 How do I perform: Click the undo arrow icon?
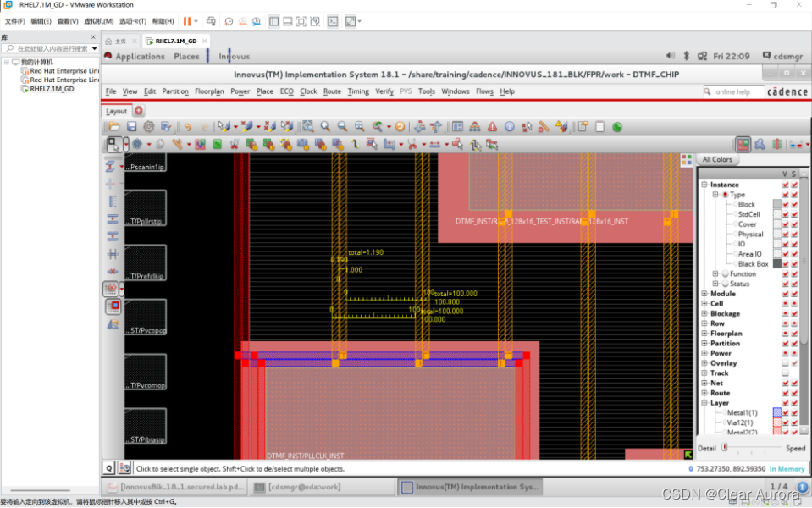187,127
